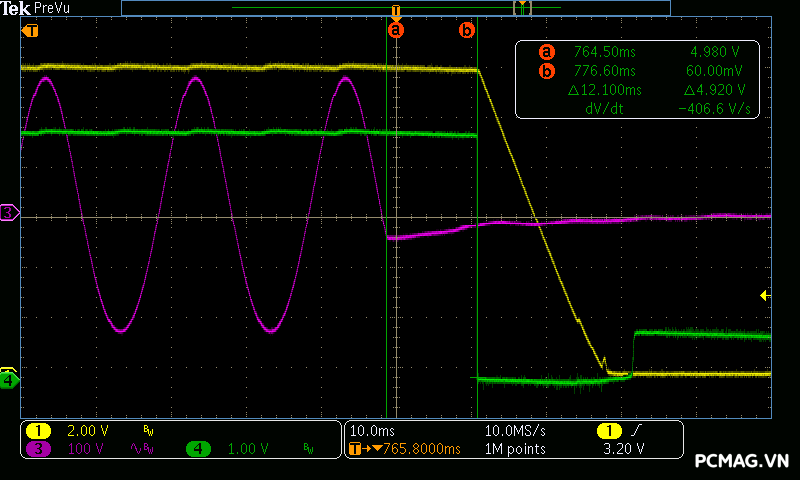Toggle magenta channel 3 badge

[38, 449]
